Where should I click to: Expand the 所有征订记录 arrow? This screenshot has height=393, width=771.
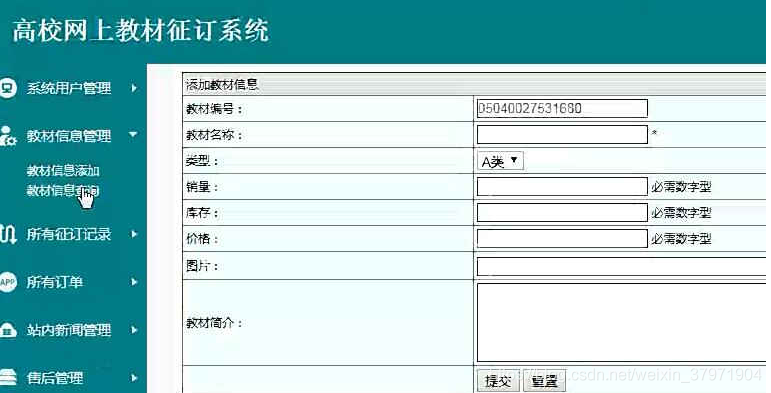point(134,234)
